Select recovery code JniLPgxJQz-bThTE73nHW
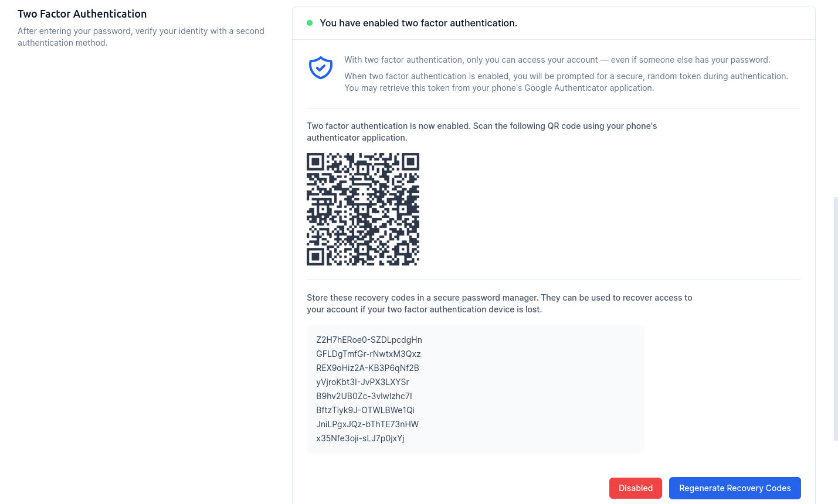This screenshot has width=838, height=504. [367, 424]
